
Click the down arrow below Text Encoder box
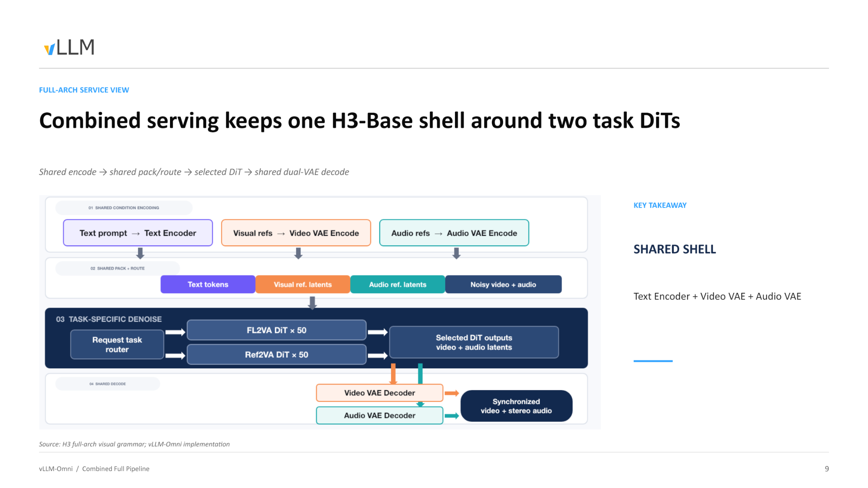coord(140,253)
